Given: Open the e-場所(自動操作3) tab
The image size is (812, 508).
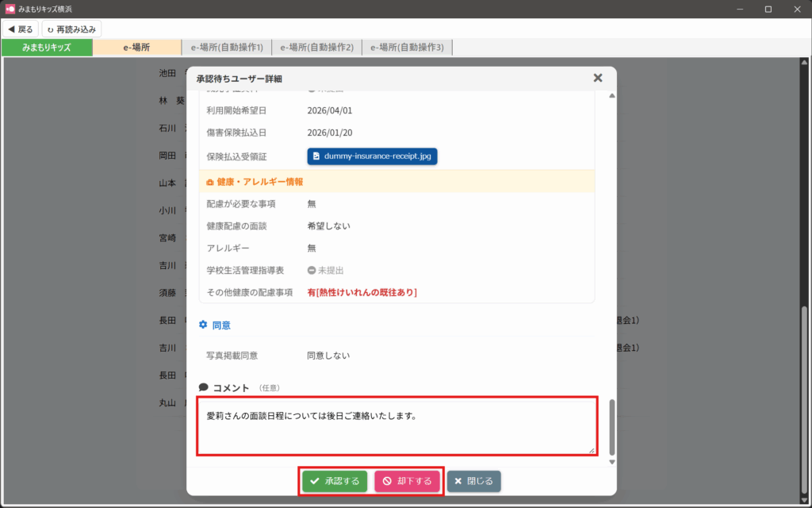Looking at the screenshot, I should click(x=407, y=48).
